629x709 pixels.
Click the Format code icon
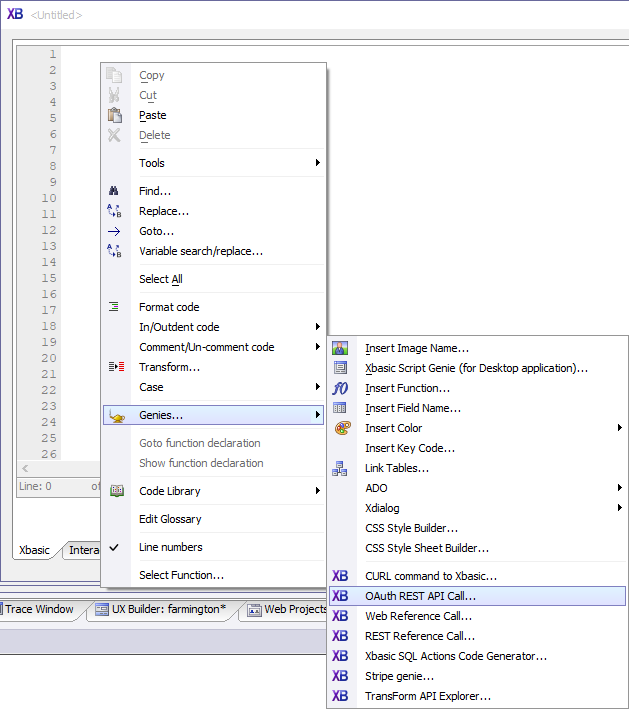114,307
